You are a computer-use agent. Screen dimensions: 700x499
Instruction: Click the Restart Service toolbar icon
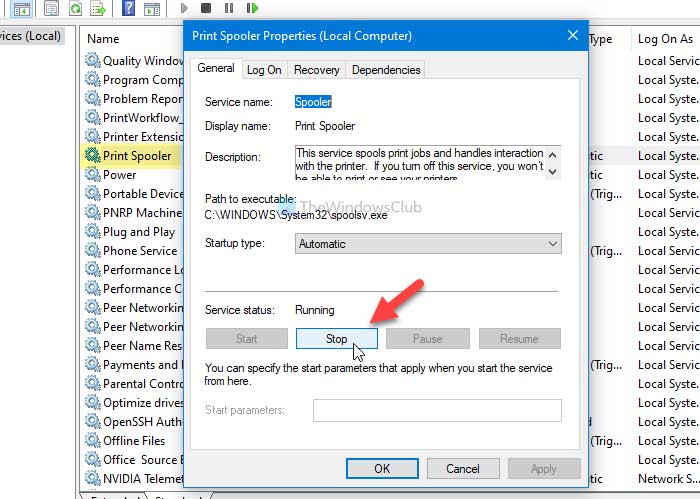[x=252, y=8]
